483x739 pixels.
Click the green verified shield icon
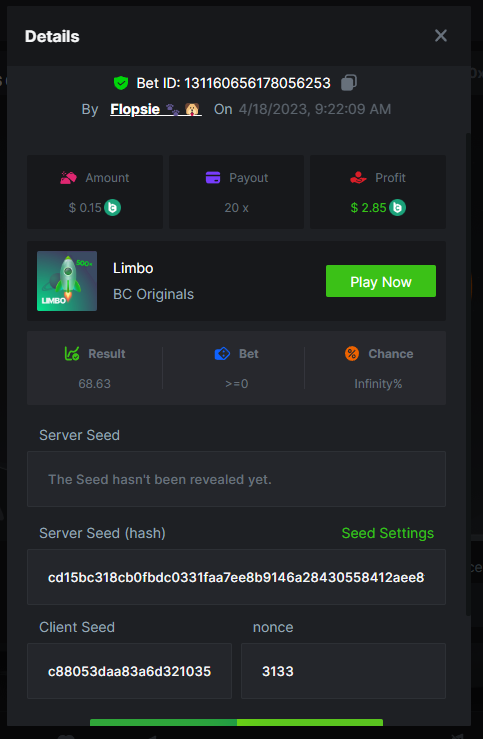(x=121, y=83)
